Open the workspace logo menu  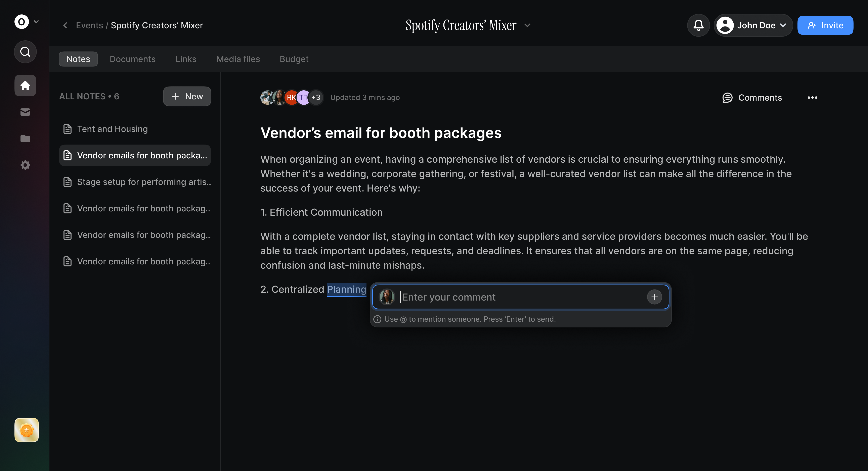(x=21, y=22)
